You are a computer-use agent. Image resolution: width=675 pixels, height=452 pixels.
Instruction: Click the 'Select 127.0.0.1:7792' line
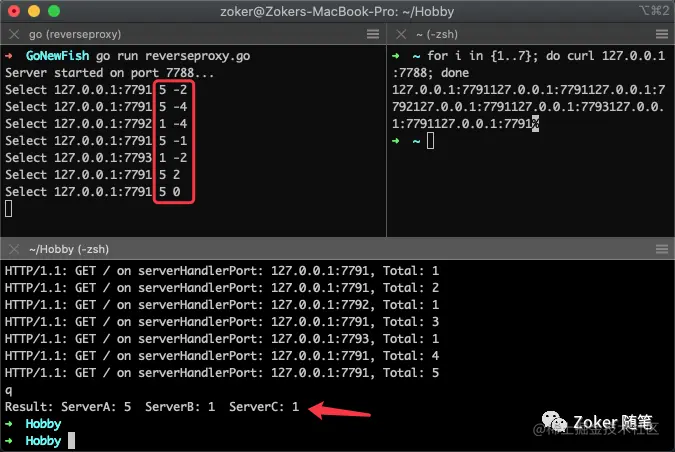click(x=96, y=124)
